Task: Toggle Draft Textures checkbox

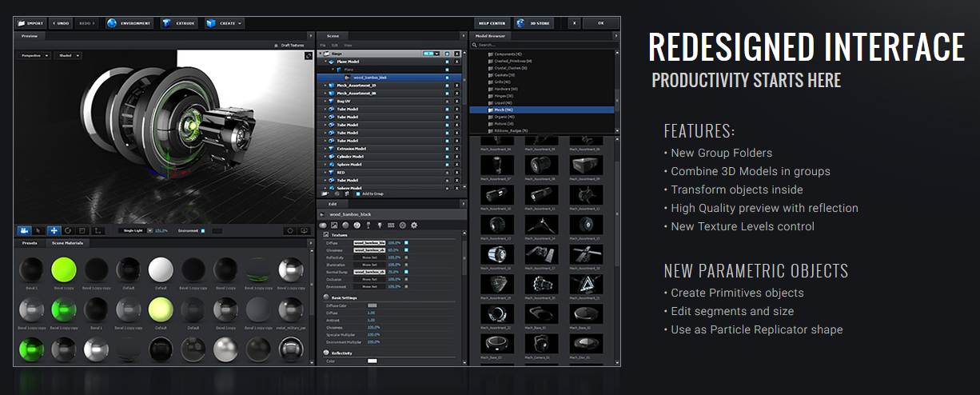Action: 277,45
